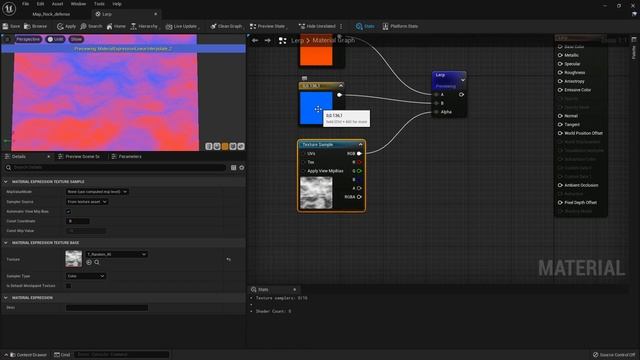640x360 pixels.
Task: Go to Home in the graph toolbar
Action: pos(116,26)
